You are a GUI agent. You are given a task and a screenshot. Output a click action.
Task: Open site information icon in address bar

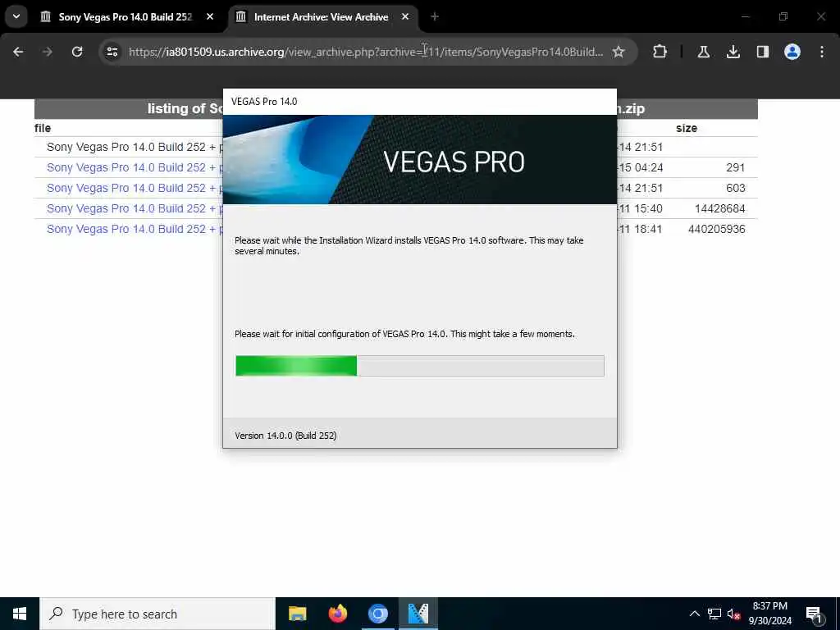click(x=112, y=52)
